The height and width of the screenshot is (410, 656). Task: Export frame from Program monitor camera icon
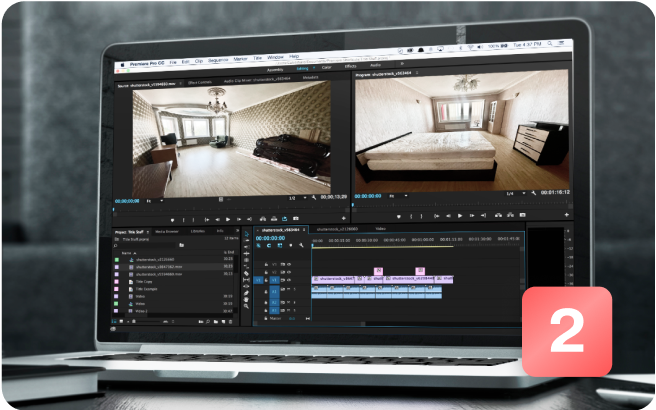click(523, 215)
